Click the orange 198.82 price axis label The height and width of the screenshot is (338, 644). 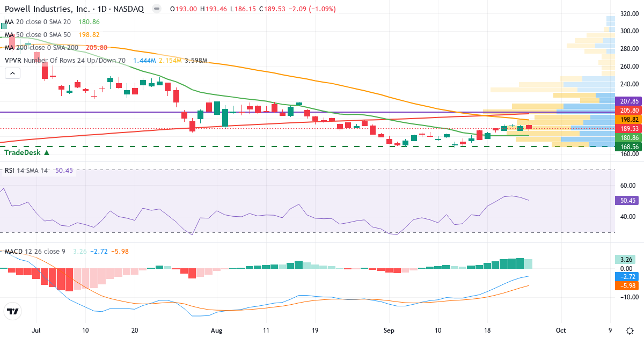coord(628,119)
